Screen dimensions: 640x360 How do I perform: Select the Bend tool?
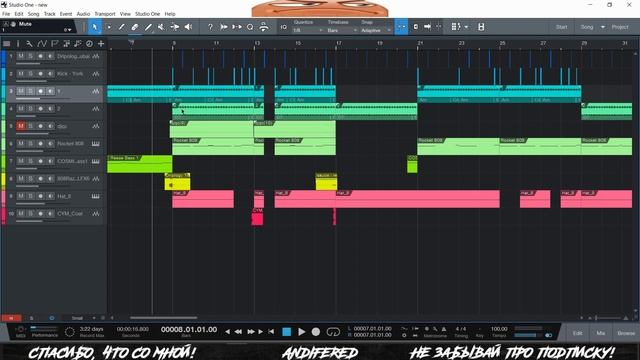click(x=175, y=27)
